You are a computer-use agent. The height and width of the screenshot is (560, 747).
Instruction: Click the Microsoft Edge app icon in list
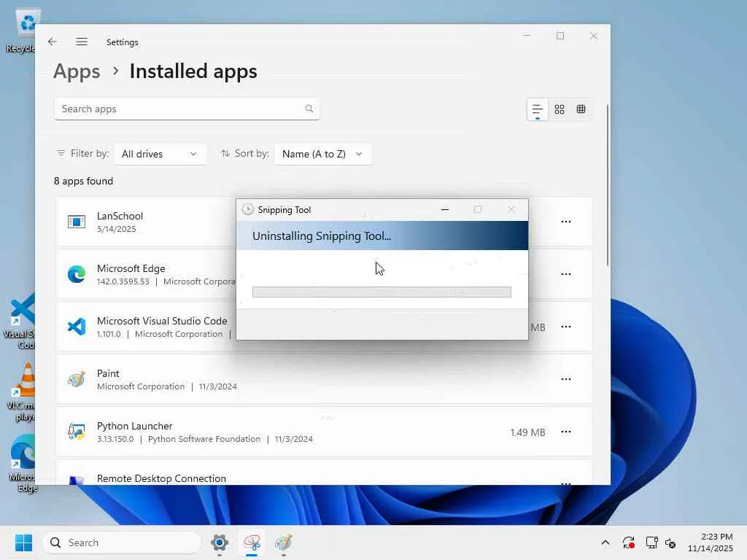76,274
